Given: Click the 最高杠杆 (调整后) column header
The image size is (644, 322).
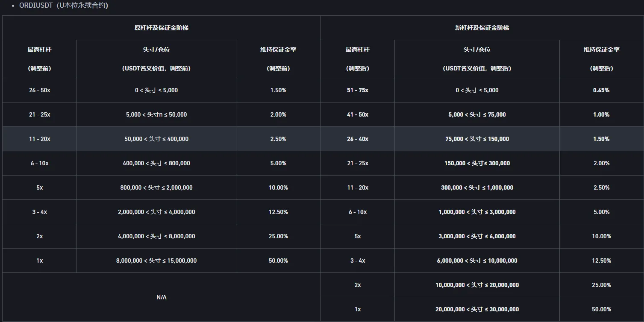Looking at the screenshot, I should pyautogui.click(x=358, y=59).
